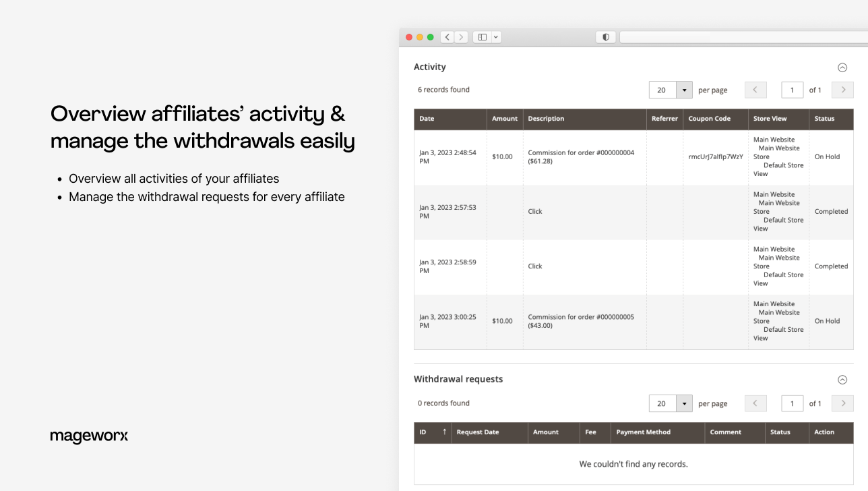This screenshot has height=491, width=868.
Task: Go to previous page in Activity grid
Action: (x=755, y=90)
